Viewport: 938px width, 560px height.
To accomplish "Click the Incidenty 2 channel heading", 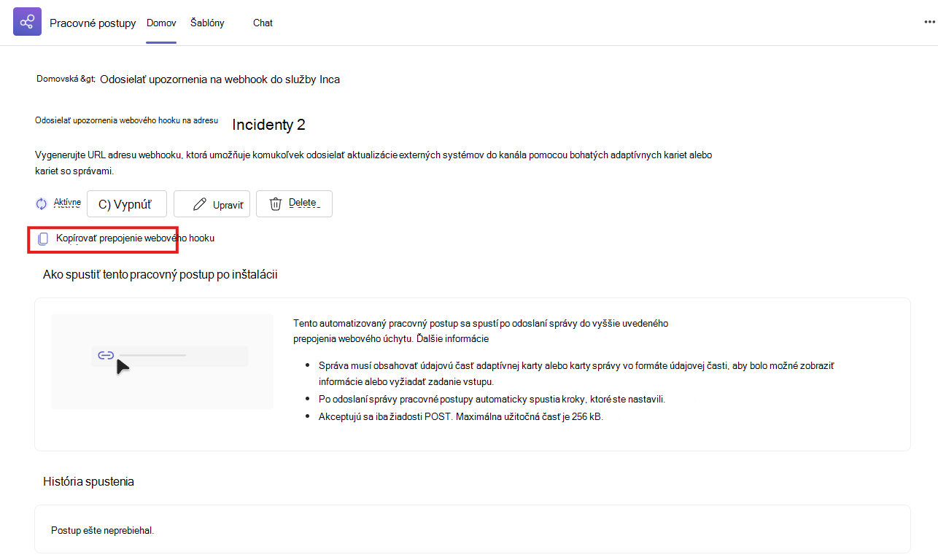I will coord(268,125).
